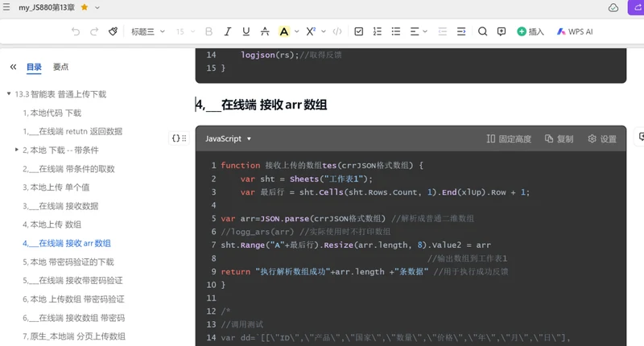
Task: Insert a checkbox task list
Action: coord(358,31)
